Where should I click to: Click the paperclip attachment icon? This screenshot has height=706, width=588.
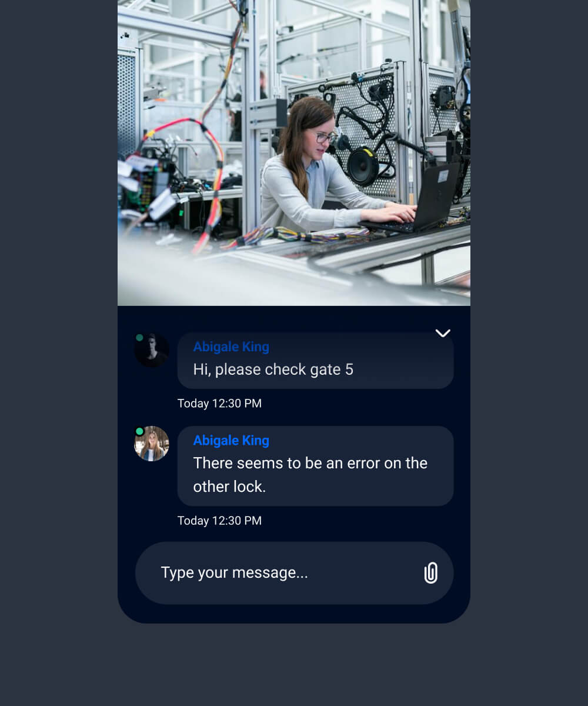click(x=431, y=572)
